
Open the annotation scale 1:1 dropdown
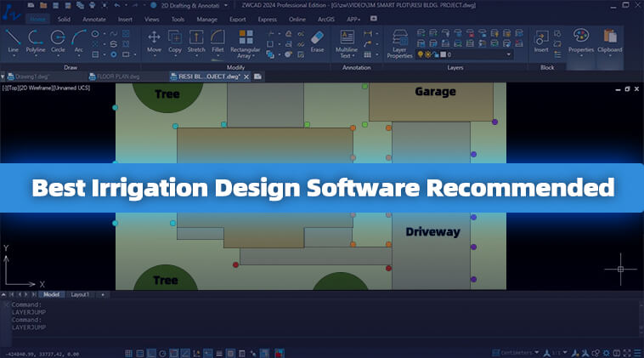(565, 352)
